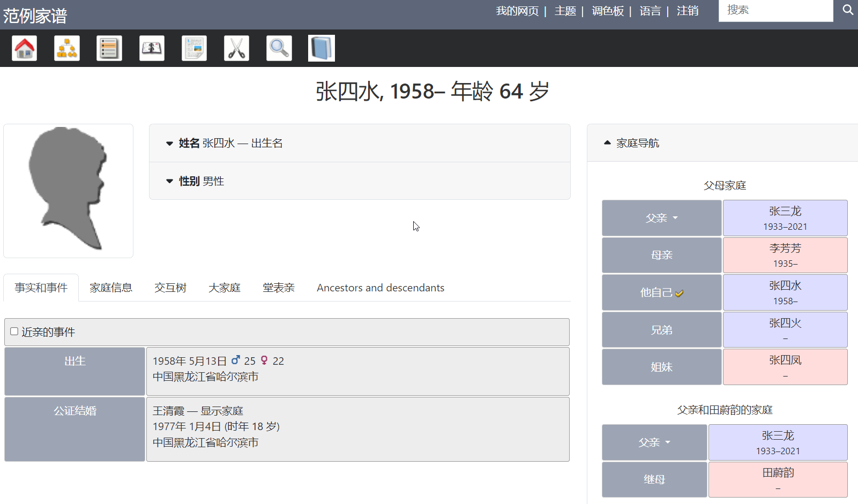
Task: Open the lists icon in toolbar
Action: click(x=109, y=48)
